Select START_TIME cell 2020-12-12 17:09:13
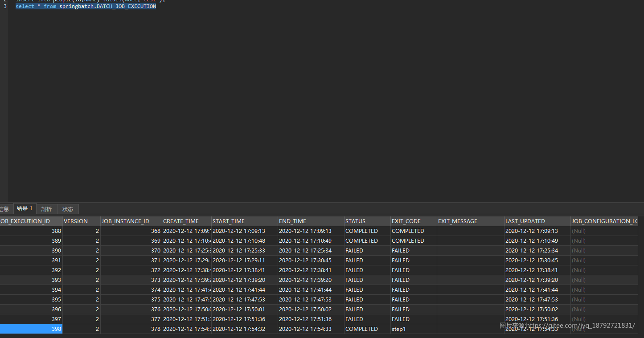The height and width of the screenshot is (338, 644). click(245, 231)
